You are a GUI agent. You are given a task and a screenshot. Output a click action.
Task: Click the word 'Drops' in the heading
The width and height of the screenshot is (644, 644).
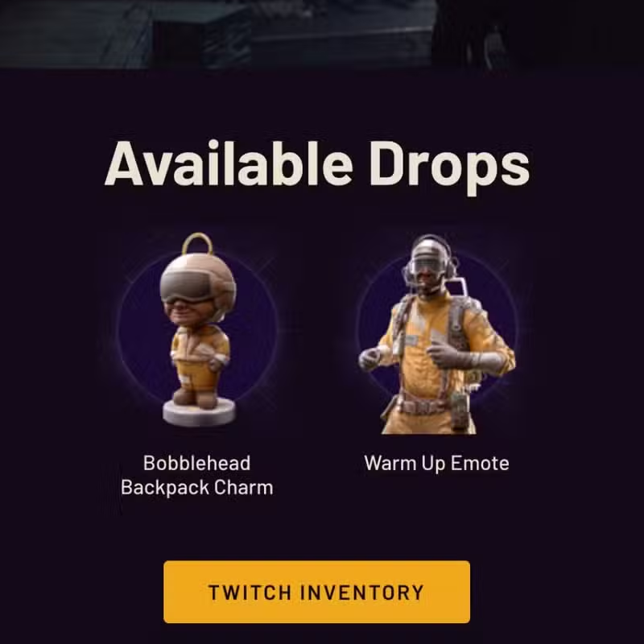click(450, 167)
